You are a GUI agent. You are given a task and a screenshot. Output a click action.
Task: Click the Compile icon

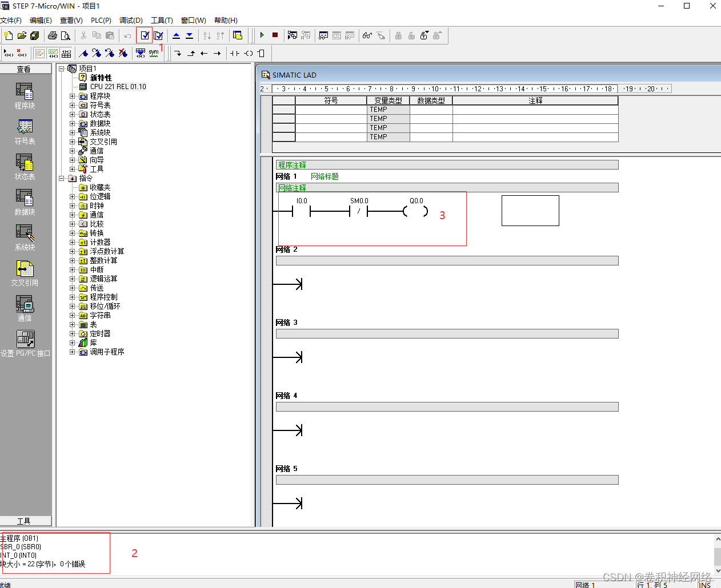point(145,35)
